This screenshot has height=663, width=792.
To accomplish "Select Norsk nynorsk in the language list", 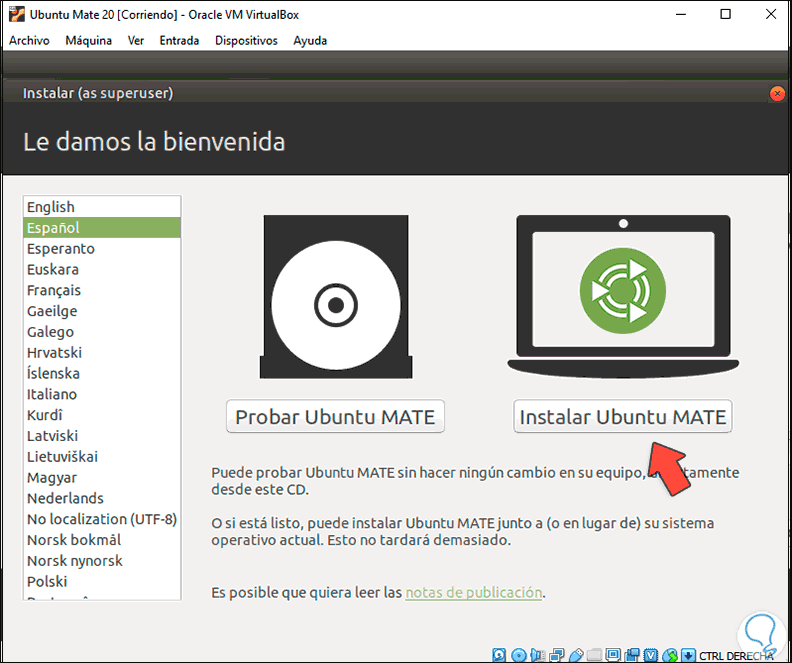I will pyautogui.click(x=102, y=560).
